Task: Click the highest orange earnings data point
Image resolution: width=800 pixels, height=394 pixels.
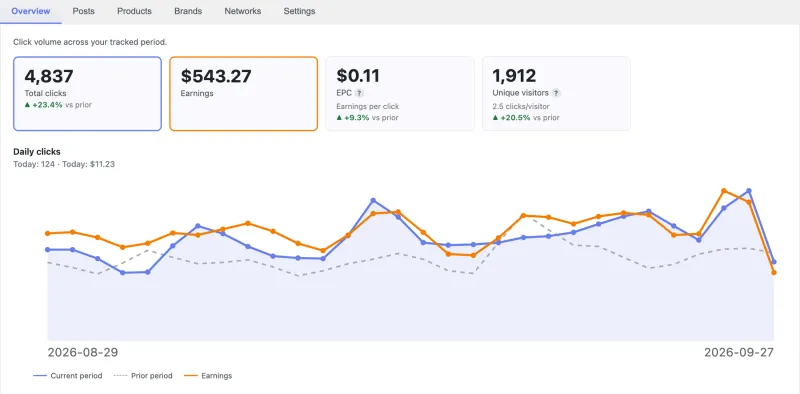Action: (723, 190)
